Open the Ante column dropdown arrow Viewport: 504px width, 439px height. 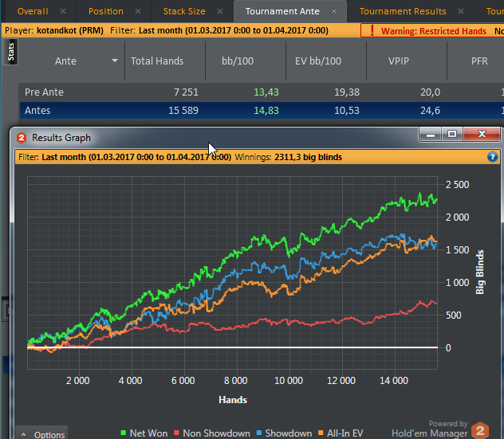pos(115,61)
